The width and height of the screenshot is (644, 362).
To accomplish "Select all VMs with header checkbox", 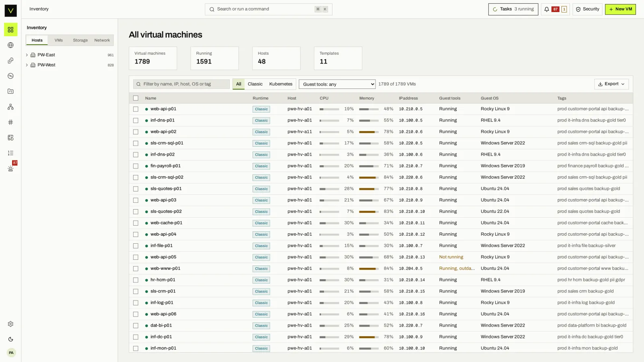I will click(136, 98).
